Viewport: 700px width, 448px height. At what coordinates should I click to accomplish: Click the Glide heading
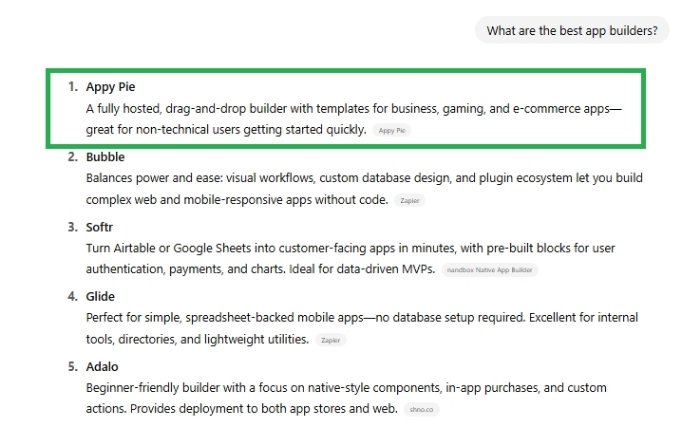coord(100,296)
